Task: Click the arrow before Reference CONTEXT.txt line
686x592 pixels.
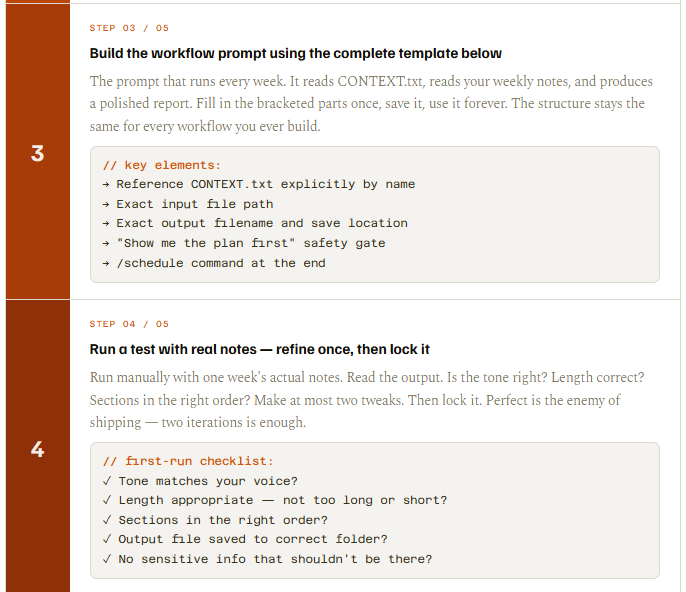Action: point(106,185)
